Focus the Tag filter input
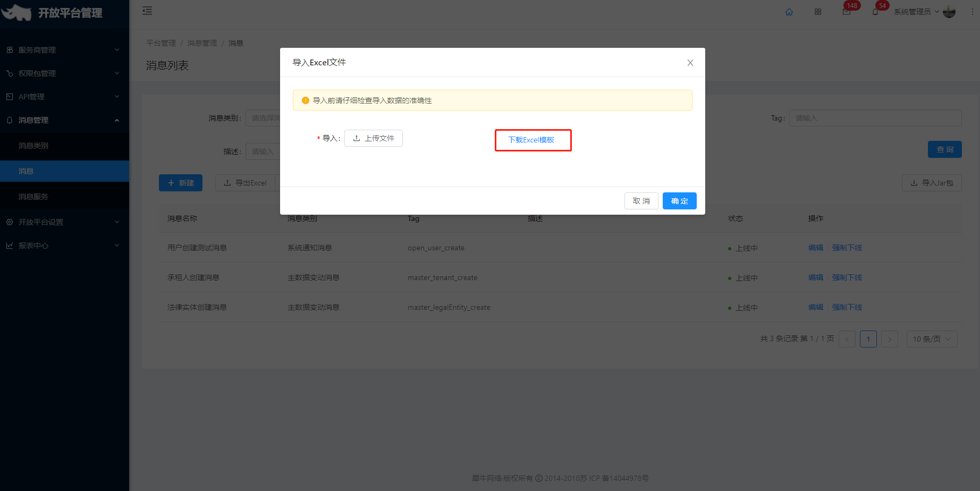This screenshot has width=980, height=491. (x=875, y=118)
